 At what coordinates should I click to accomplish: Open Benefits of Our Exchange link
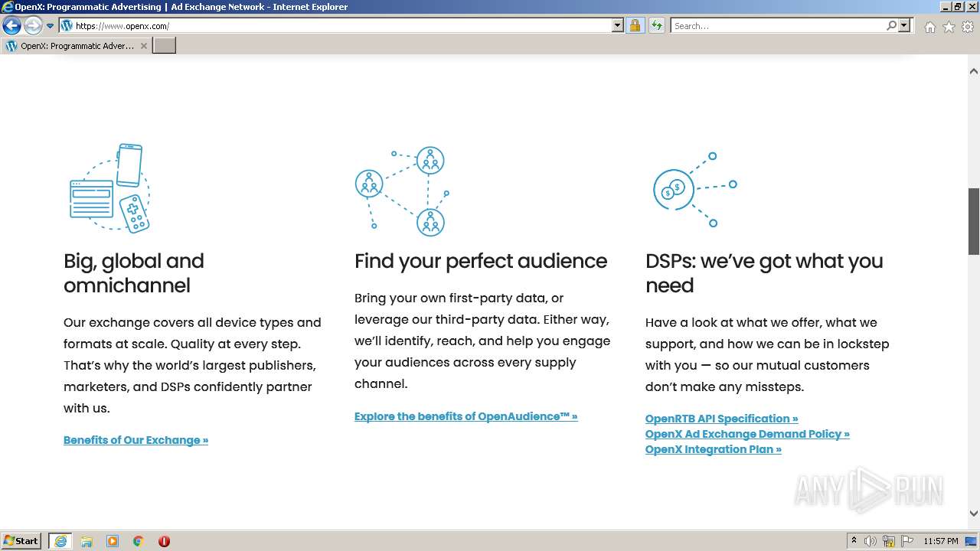[136, 440]
